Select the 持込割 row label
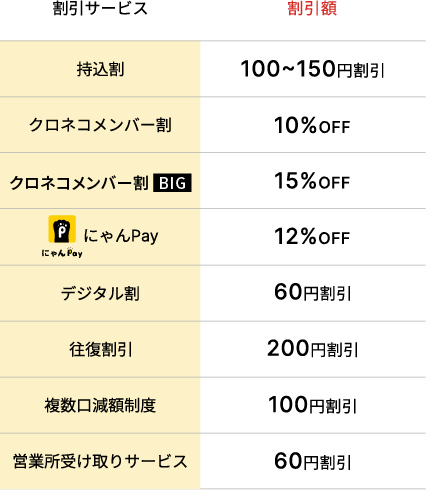 [100, 69]
